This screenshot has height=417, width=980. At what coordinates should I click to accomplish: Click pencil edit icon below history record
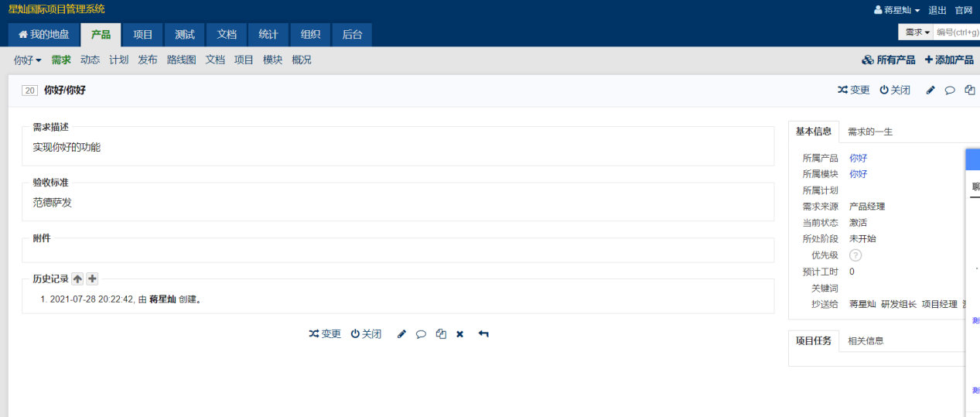pyautogui.click(x=401, y=333)
